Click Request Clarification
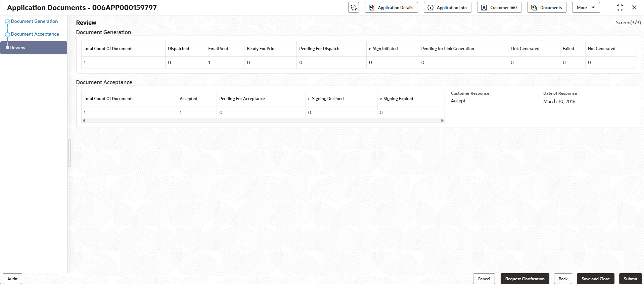Viewport: 644px width, 284px height. coord(525,279)
